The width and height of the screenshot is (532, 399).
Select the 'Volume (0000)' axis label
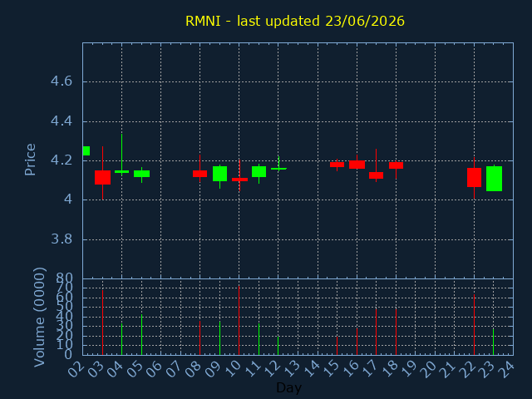pyautogui.click(x=39, y=318)
